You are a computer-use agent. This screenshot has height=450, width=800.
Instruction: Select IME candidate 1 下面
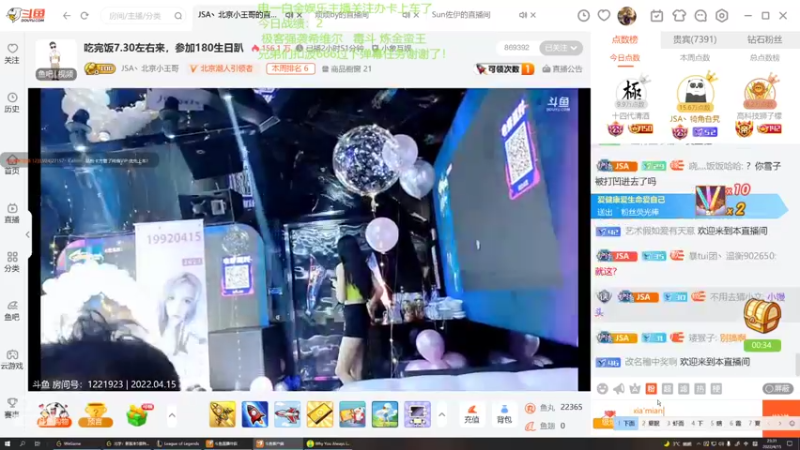tap(626, 423)
